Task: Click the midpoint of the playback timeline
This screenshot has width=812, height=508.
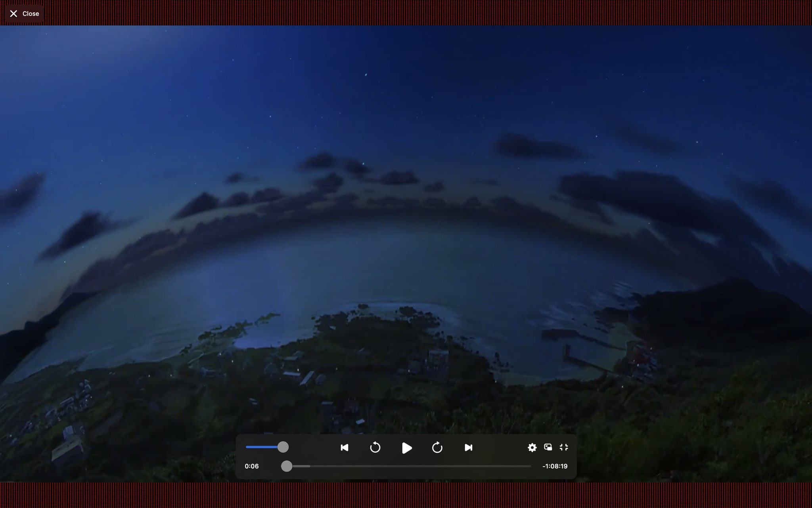Action: tap(406, 466)
